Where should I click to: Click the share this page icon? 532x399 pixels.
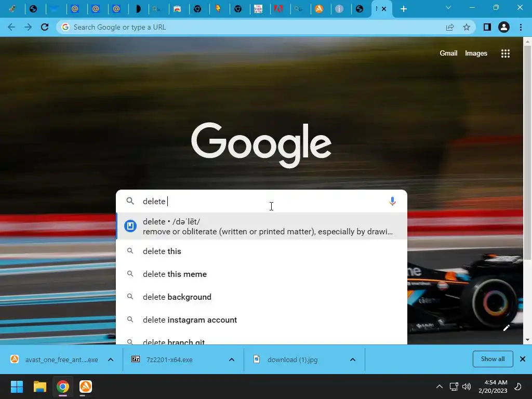[x=450, y=27]
